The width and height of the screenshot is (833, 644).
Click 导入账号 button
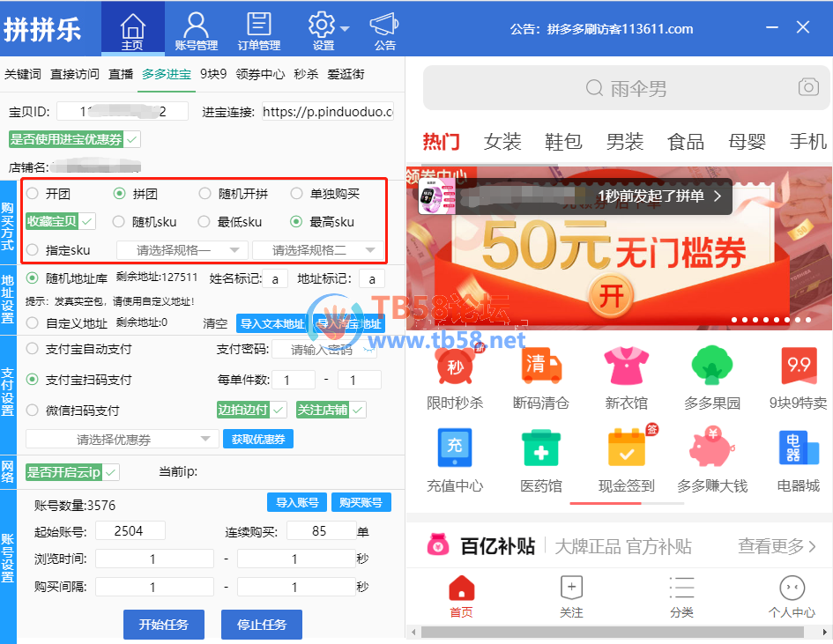297,502
